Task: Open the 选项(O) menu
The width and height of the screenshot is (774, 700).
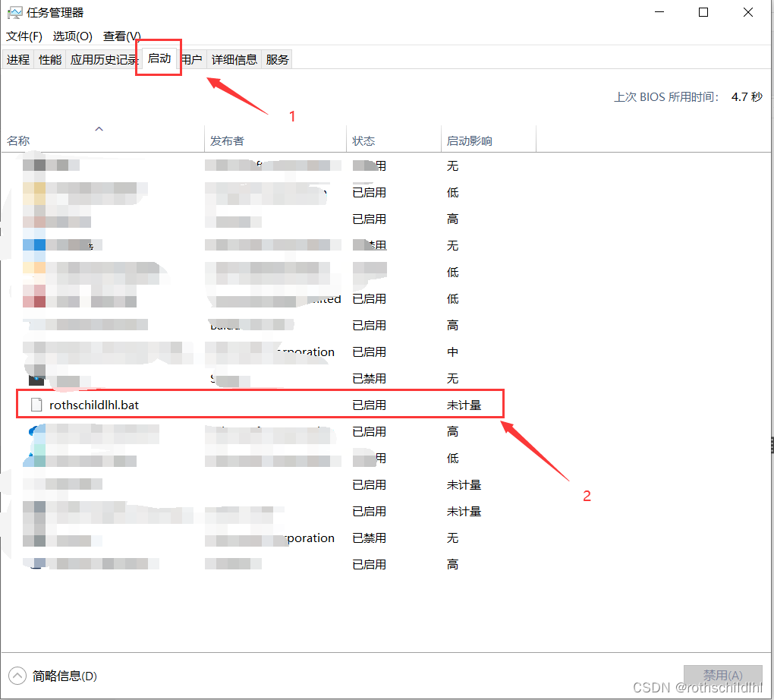Action: (71, 35)
